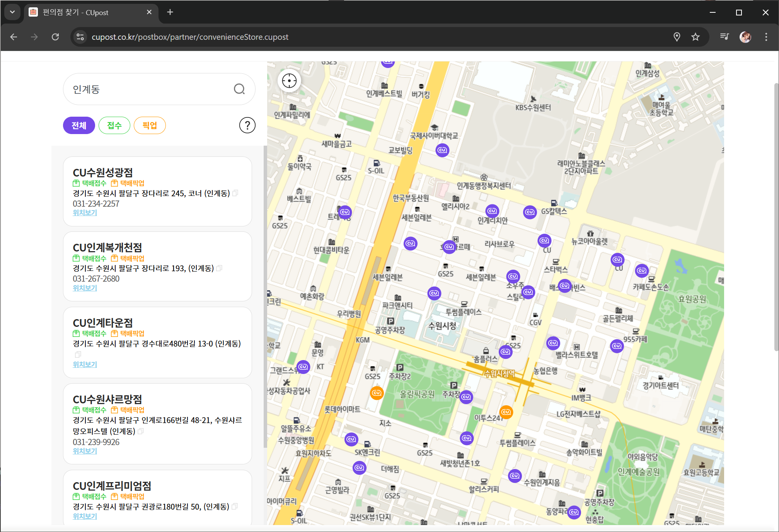The image size is (779, 532).
Task: Click 위치보기 link for CU인계복개천점
Action: (85, 288)
